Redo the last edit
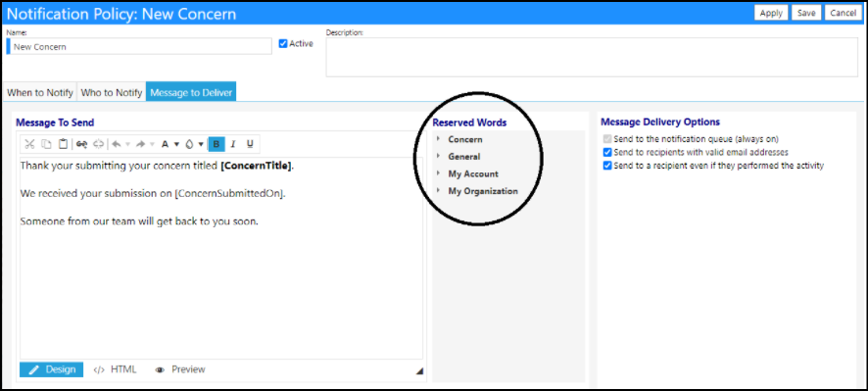 (141, 144)
